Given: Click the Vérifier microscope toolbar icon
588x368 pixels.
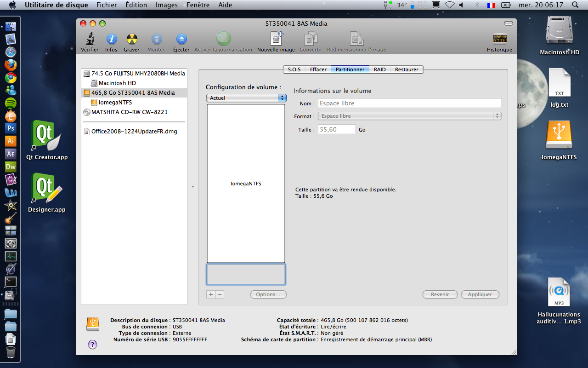Looking at the screenshot, I should tap(90, 39).
